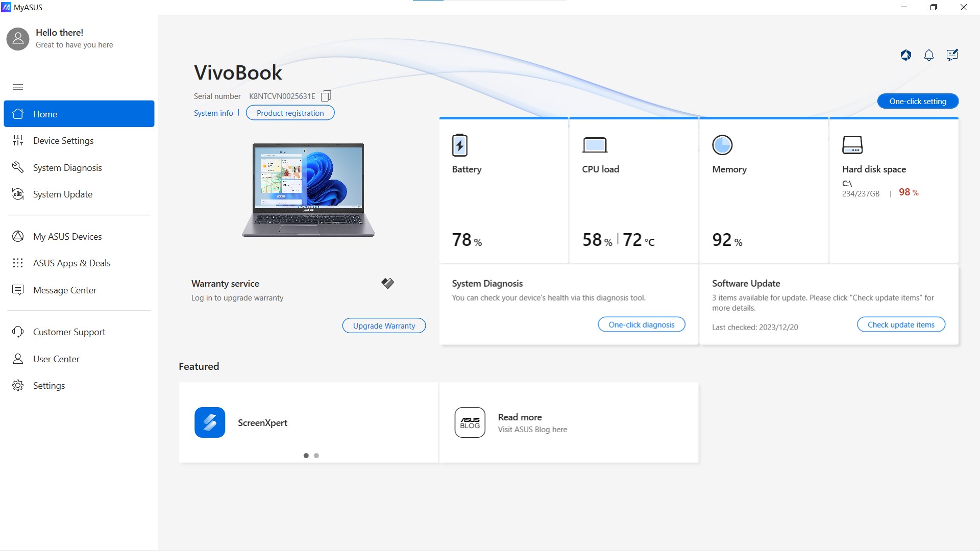Open the System info link
This screenshot has width=980, height=551.
click(x=213, y=113)
